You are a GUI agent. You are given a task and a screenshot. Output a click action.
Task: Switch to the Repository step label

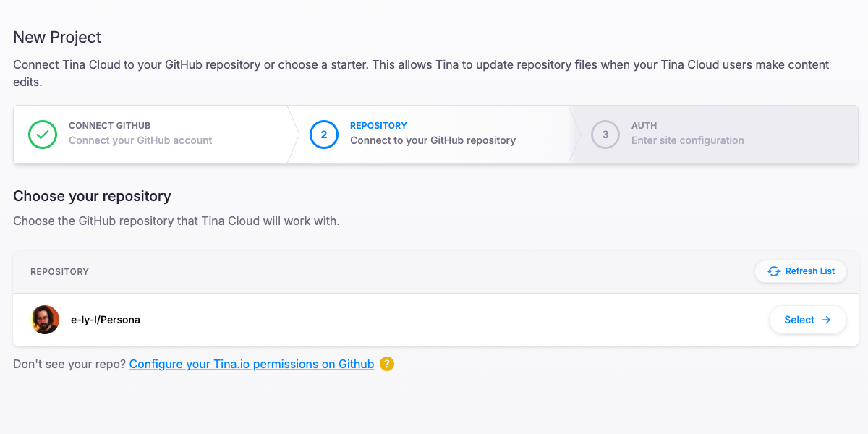tap(378, 125)
